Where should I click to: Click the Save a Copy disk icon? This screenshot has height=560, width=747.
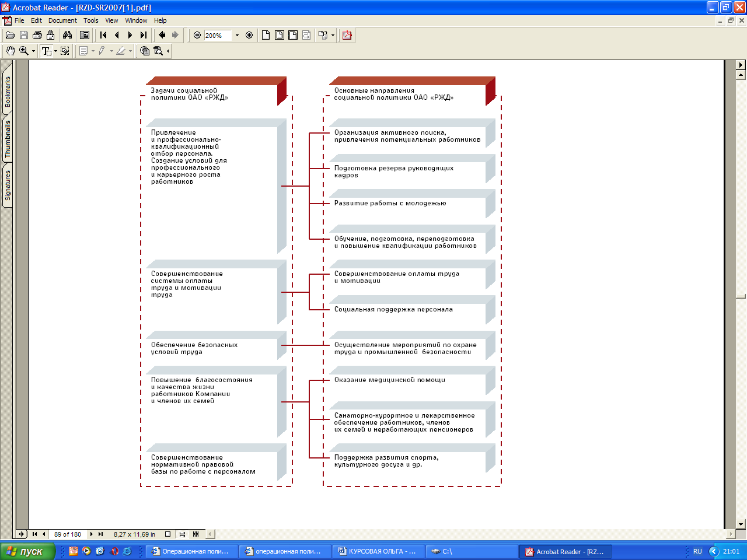pyautogui.click(x=24, y=36)
